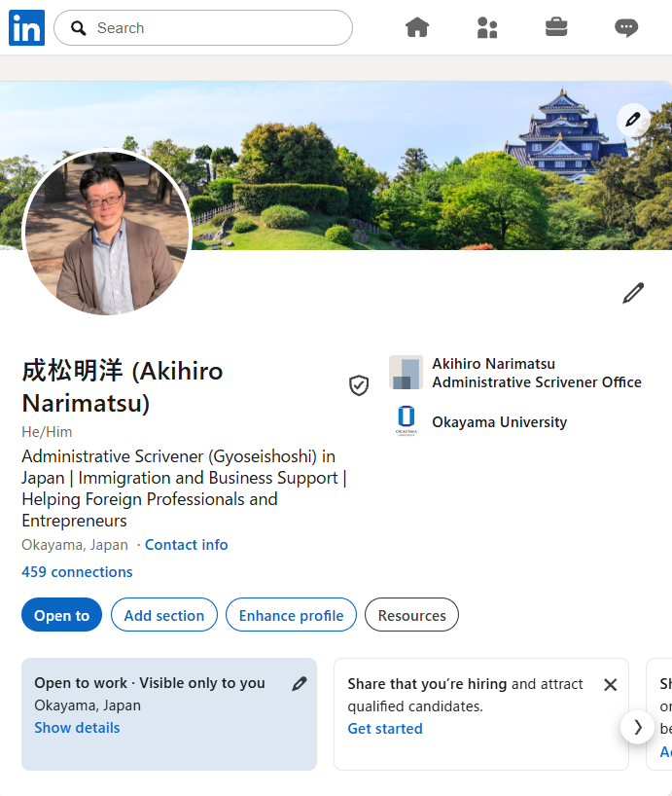672x796 pixels.
Task: Advance suggestion cards with next chevron
Action: click(637, 727)
